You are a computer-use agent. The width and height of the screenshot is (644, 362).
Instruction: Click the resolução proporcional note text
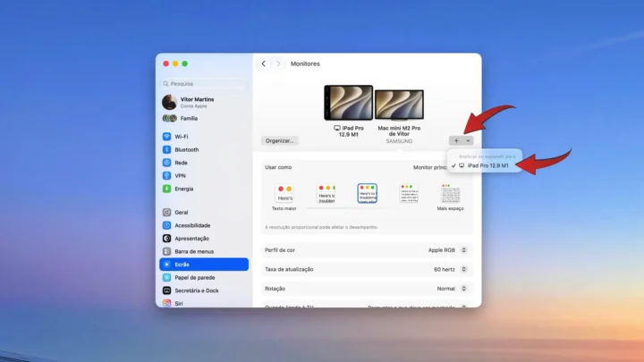(x=322, y=227)
